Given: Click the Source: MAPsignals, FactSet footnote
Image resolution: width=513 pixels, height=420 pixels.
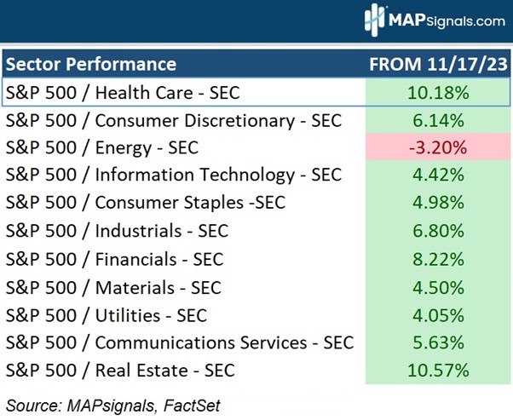Looking at the screenshot, I should pos(112,406).
